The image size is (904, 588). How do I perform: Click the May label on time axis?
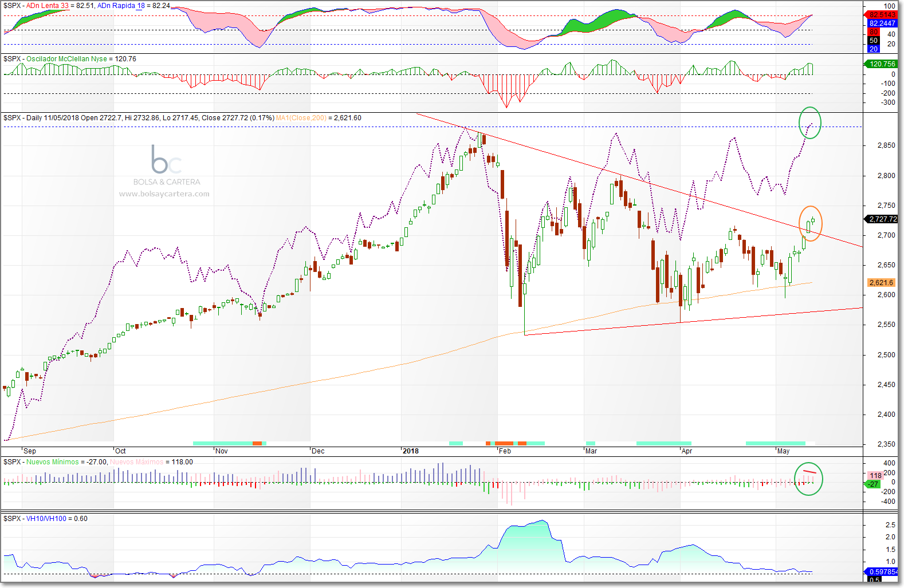783,451
